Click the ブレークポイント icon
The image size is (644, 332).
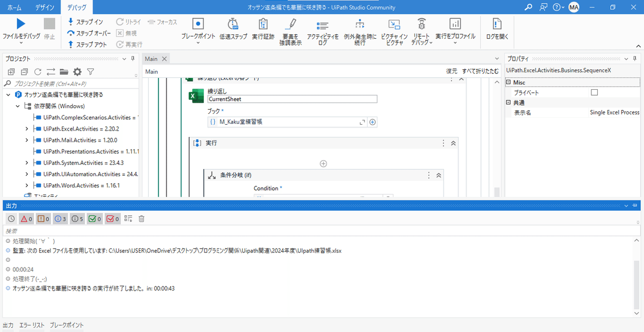pyautogui.click(x=198, y=24)
